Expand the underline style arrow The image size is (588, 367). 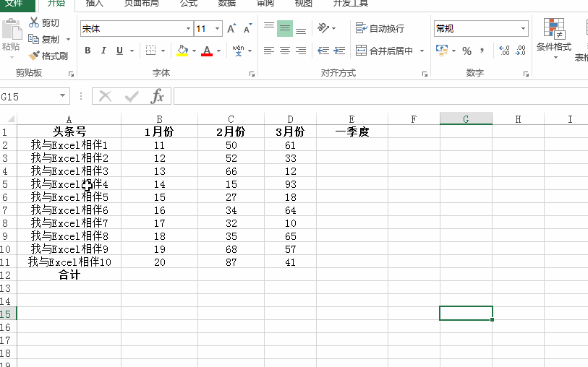coord(132,51)
